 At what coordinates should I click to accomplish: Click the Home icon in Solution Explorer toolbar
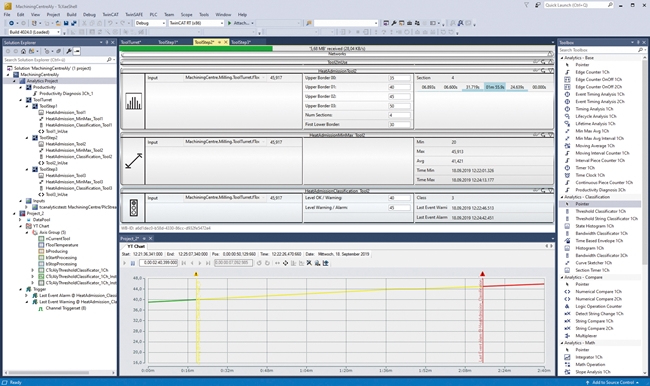click(x=23, y=51)
